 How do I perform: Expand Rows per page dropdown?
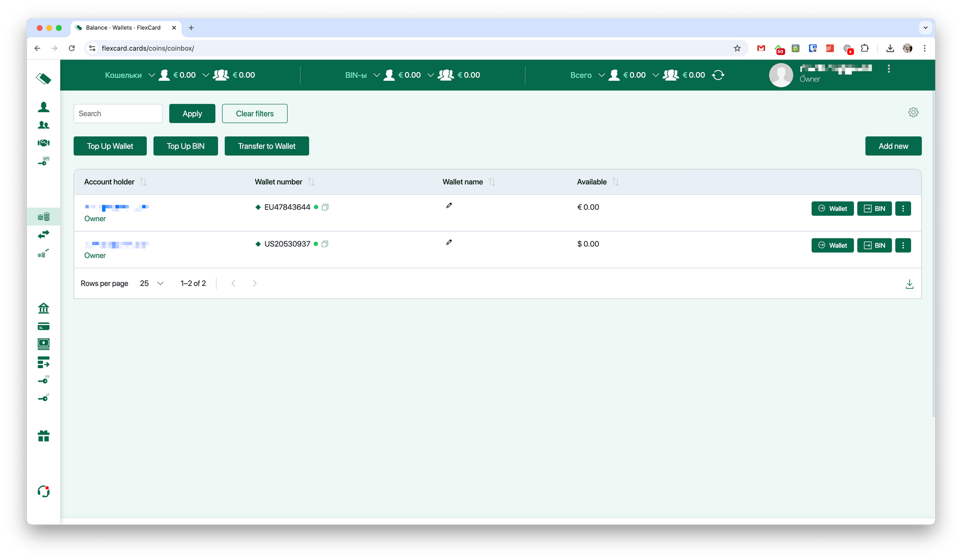(152, 284)
